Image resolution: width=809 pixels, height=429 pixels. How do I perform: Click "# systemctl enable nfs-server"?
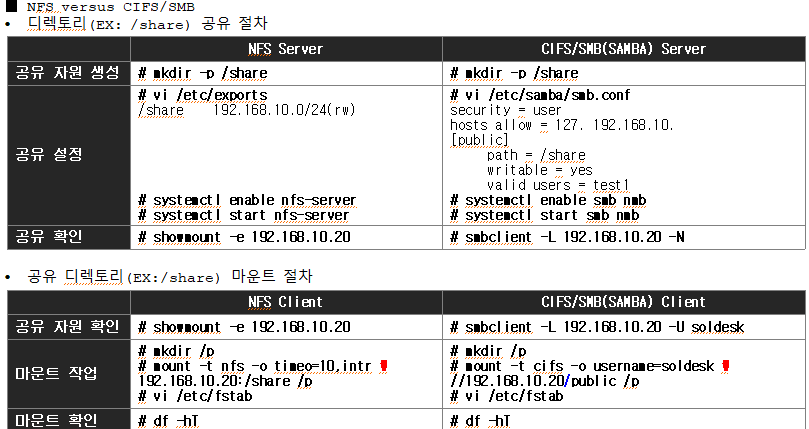[x=247, y=200]
